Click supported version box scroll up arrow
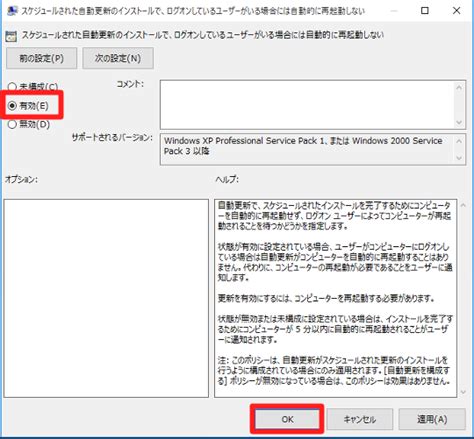The height and width of the screenshot is (439, 474). coord(459,141)
